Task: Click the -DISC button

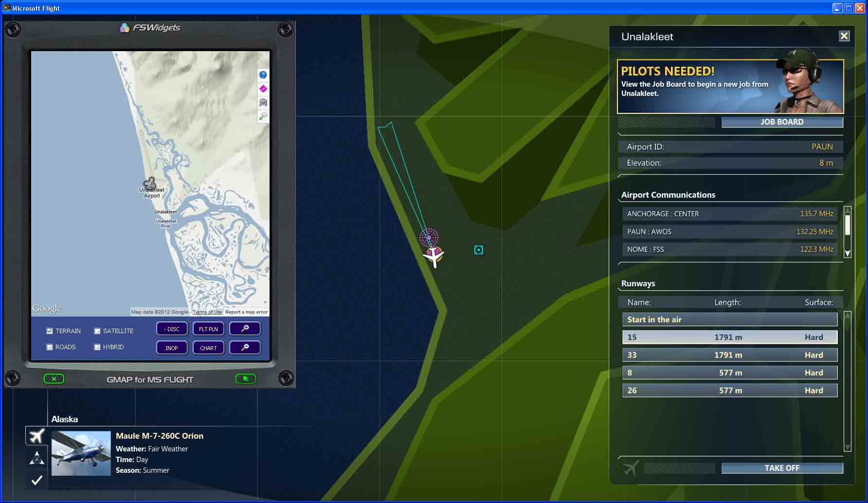Action: 172,329
